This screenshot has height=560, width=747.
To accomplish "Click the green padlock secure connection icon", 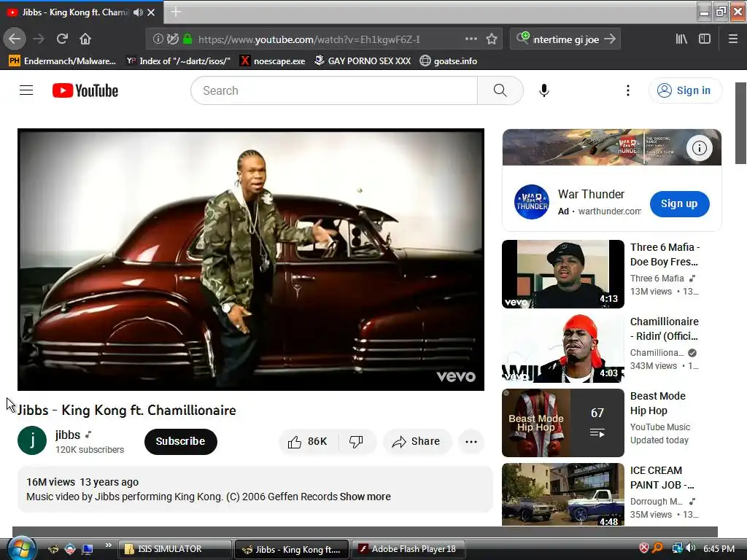I will [x=187, y=39].
